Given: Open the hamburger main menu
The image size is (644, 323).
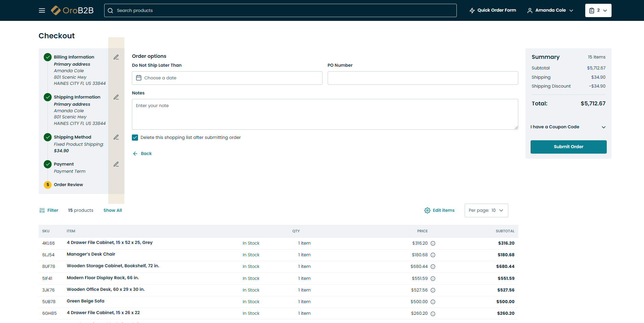Looking at the screenshot, I should click(42, 11).
